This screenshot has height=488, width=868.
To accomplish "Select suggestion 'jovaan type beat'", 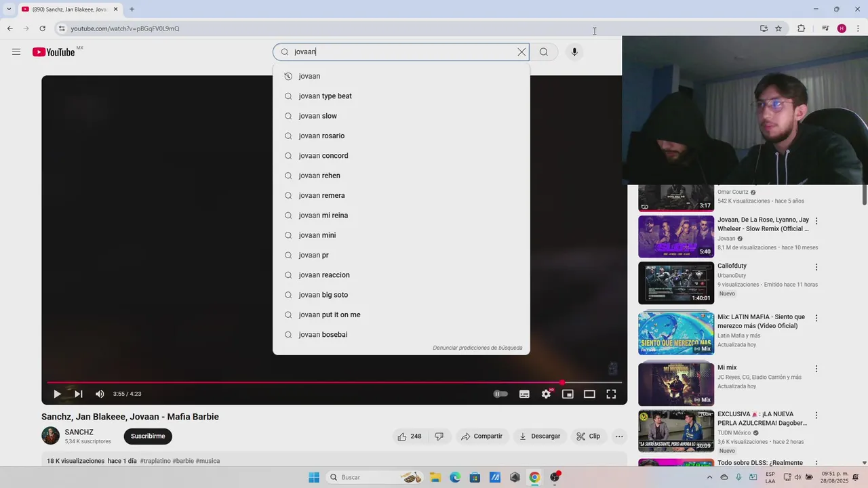I will pos(401,96).
